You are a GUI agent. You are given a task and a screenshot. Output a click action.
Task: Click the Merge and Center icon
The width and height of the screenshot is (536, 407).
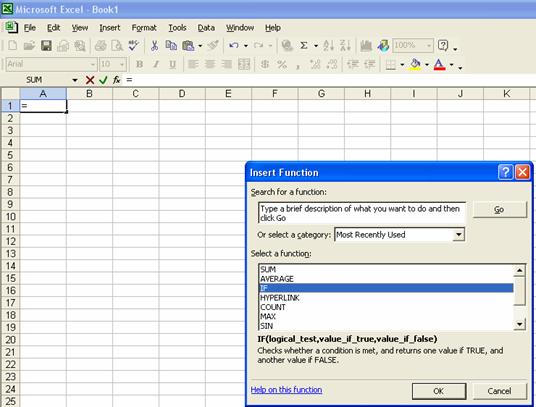tap(244, 64)
